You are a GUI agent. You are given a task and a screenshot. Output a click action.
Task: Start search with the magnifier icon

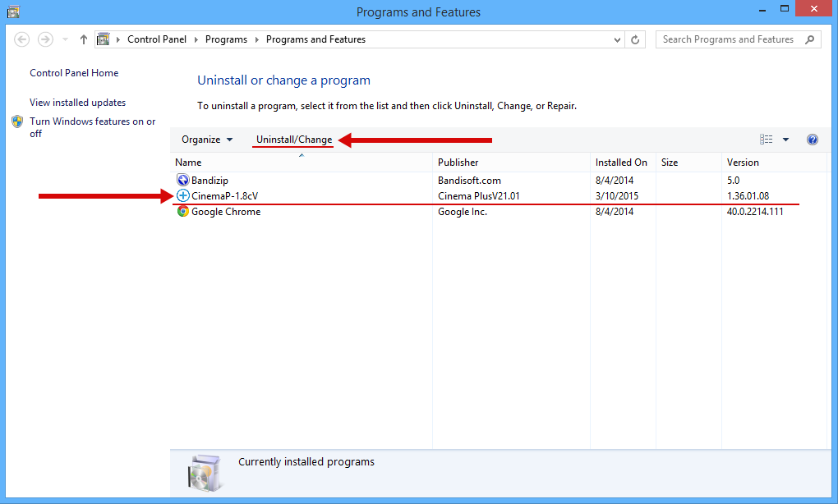[810, 39]
